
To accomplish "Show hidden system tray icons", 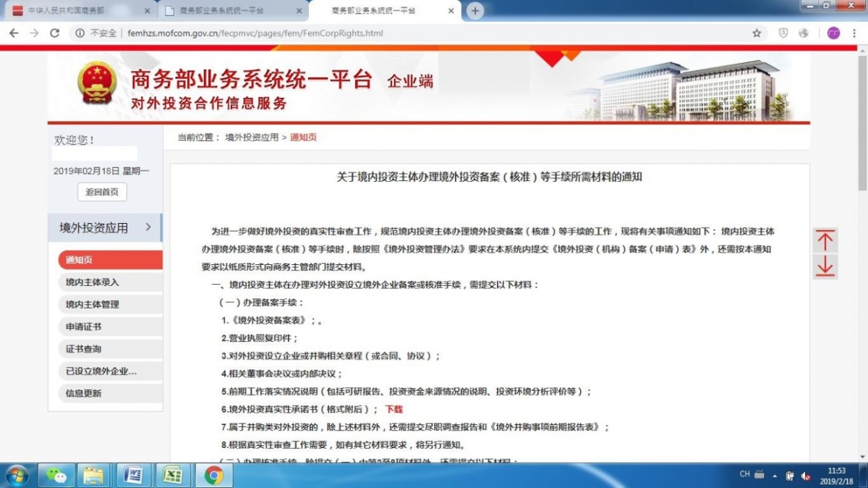I will (775, 475).
